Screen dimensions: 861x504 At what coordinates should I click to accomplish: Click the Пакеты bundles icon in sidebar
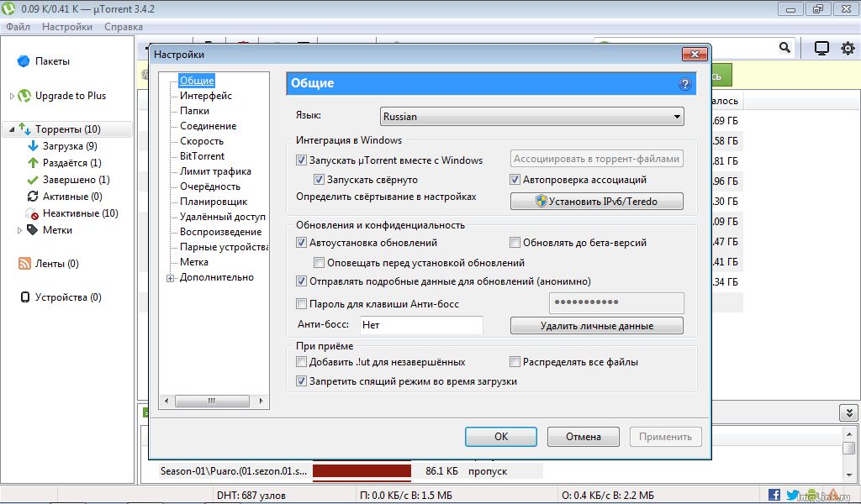click(23, 60)
